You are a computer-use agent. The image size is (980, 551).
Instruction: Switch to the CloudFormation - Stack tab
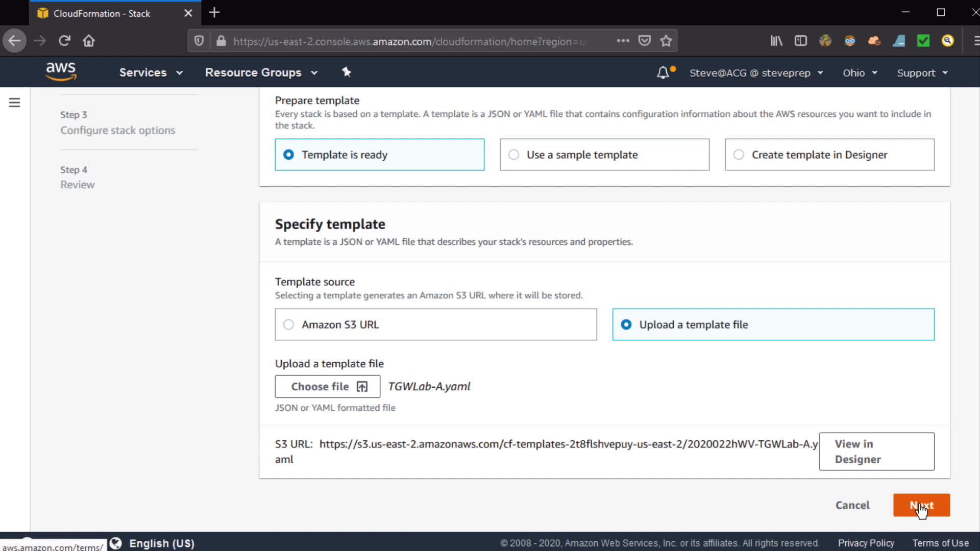pyautogui.click(x=102, y=13)
